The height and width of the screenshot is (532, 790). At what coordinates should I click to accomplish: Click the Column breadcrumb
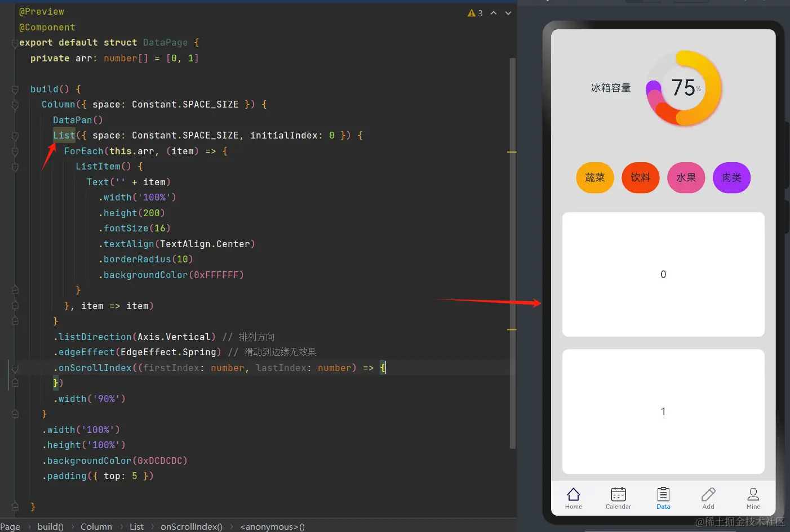(96, 526)
